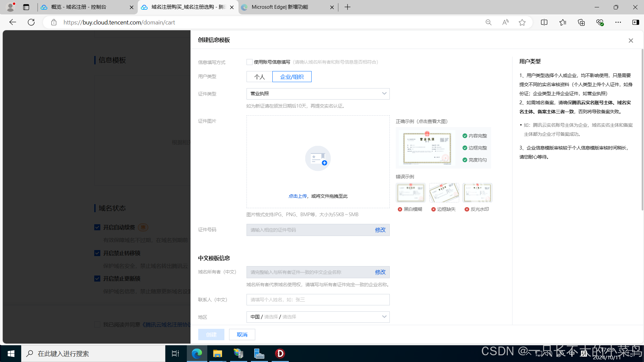
Task: Add page to favorites star icon
Action: [522, 22]
